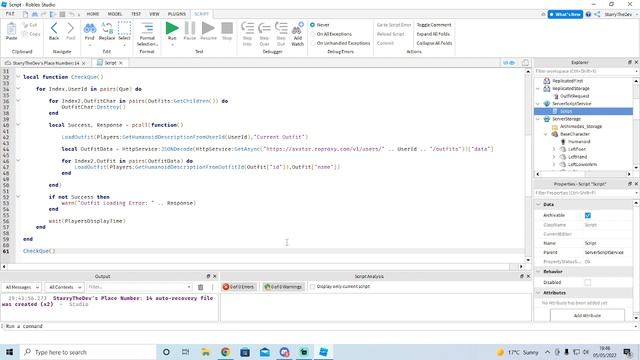The width and height of the screenshot is (640, 360).
Task: Expand the LeftHand tree node
Action: coord(554,157)
